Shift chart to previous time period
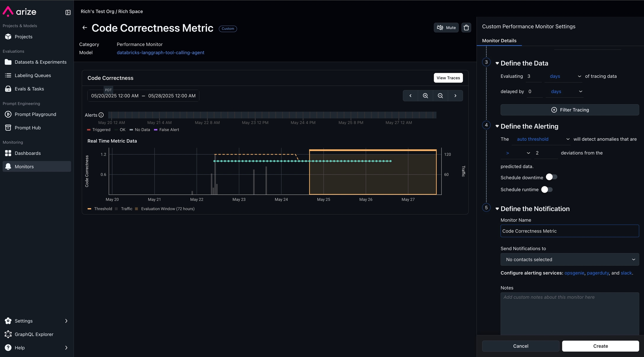 click(x=410, y=96)
